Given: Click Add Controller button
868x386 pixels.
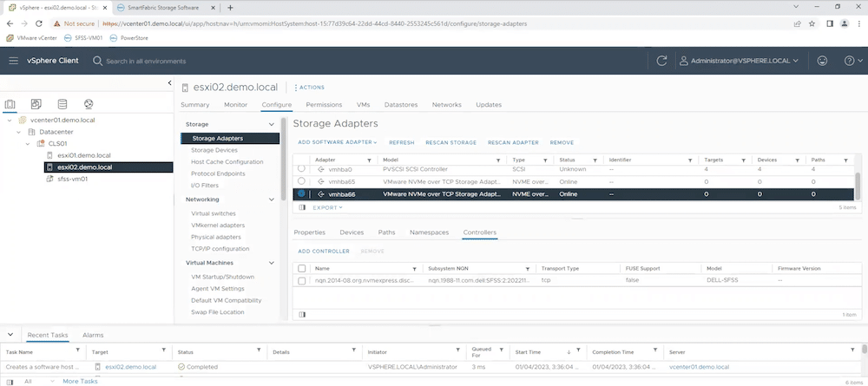Looking at the screenshot, I should coord(324,251).
